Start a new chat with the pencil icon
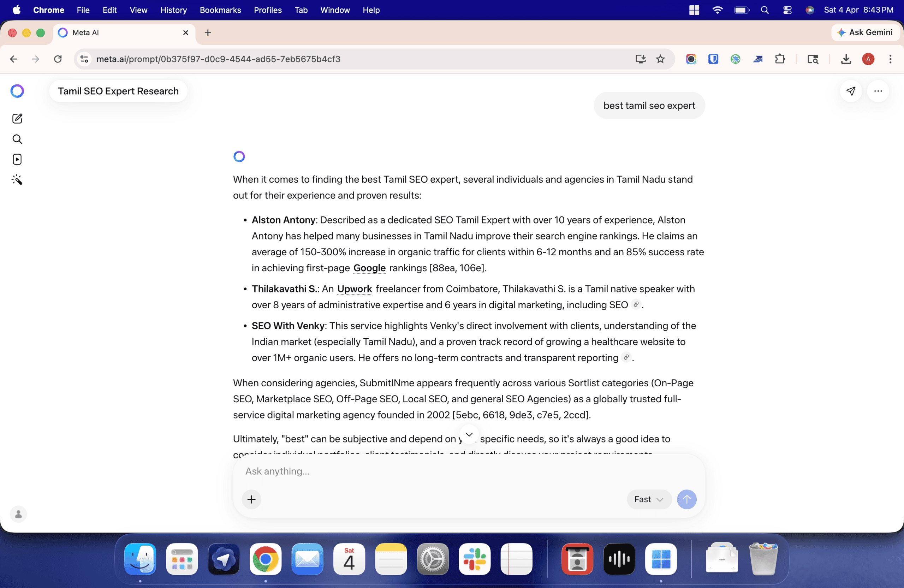The height and width of the screenshot is (588, 904). (17, 119)
